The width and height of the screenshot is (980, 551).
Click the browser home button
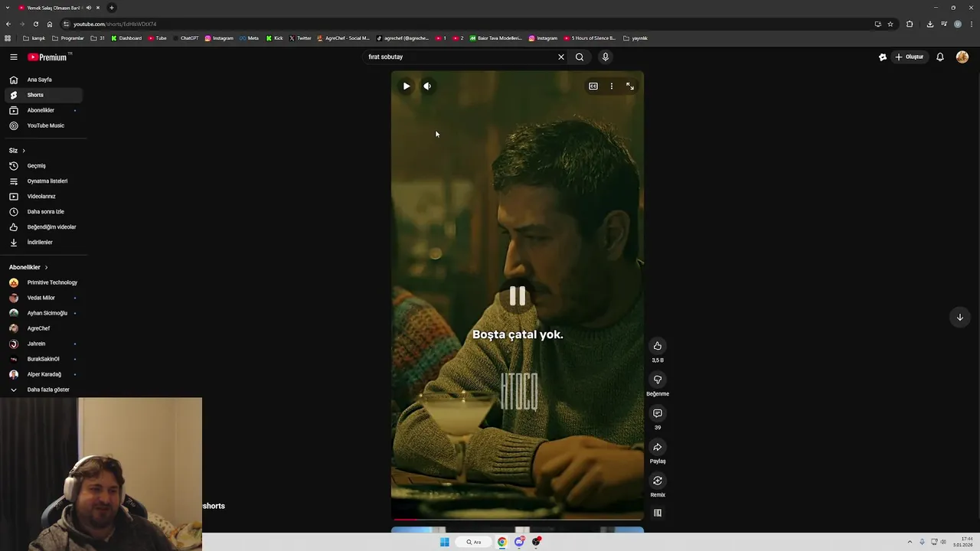(49, 24)
